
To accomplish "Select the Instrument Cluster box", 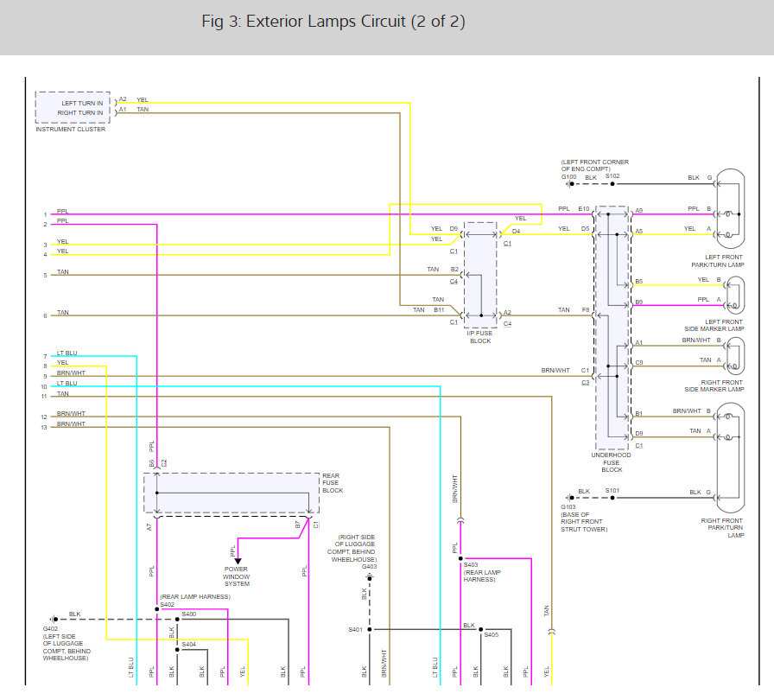I will pos(73,108).
